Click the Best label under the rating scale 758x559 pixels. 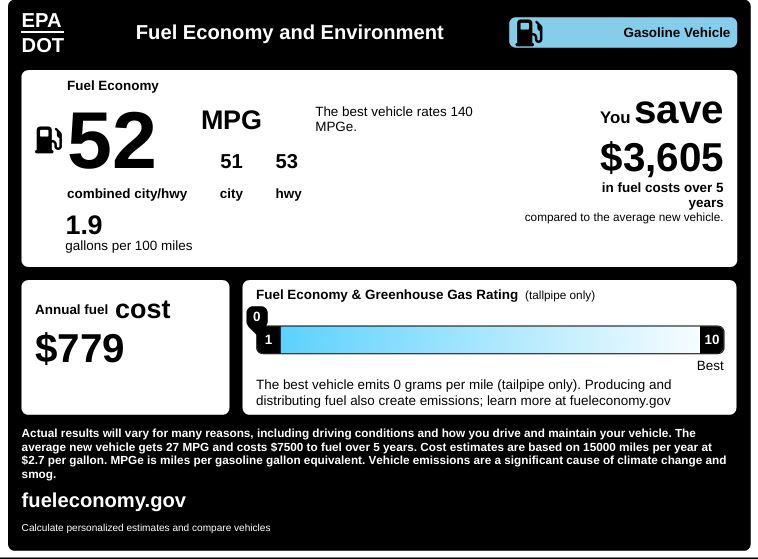coord(710,366)
